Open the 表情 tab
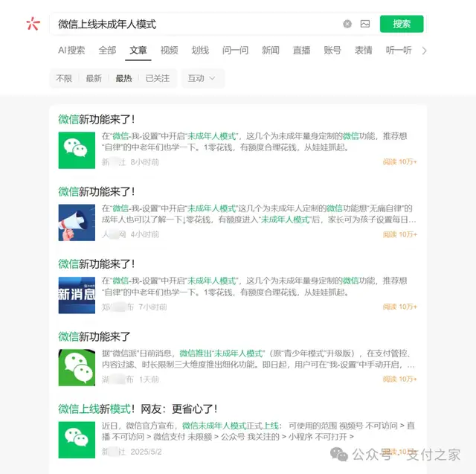 click(x=364, y=50)
